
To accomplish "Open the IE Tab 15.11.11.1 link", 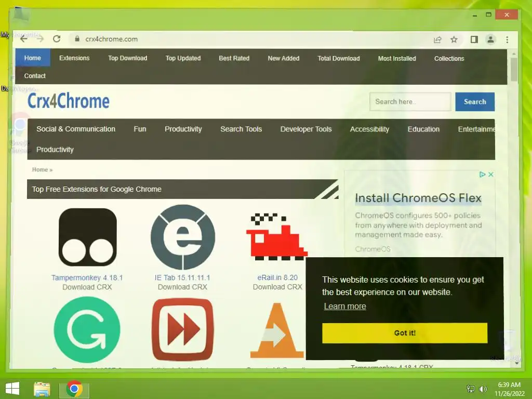I will tap(182, 277).
